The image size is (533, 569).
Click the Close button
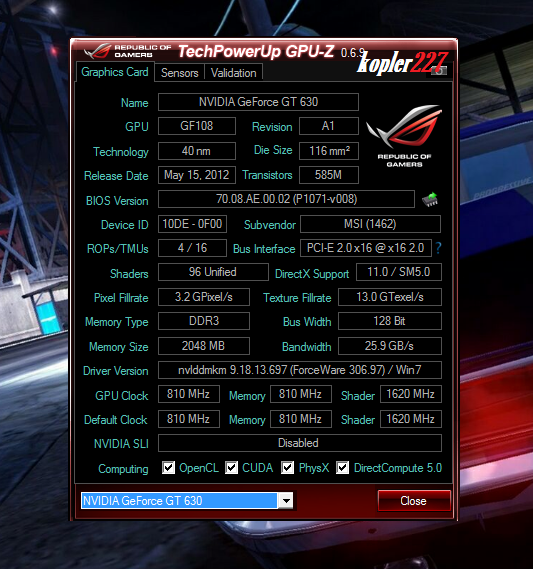[x=414, y=501]
